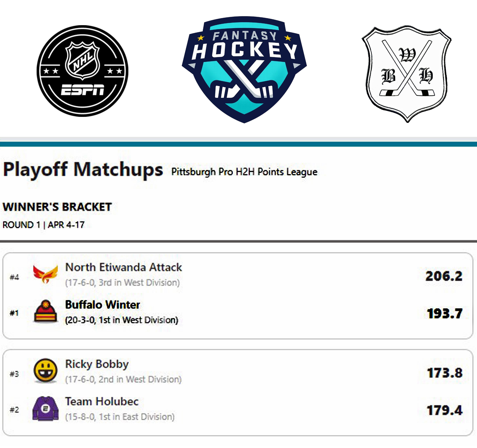
Task: Open Ricky Bobby smiley face team logo
Action: 45,371
